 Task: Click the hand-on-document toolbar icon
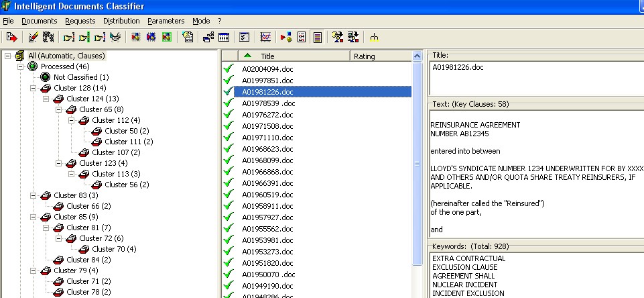pyautogui.click(x=188, y=38)
